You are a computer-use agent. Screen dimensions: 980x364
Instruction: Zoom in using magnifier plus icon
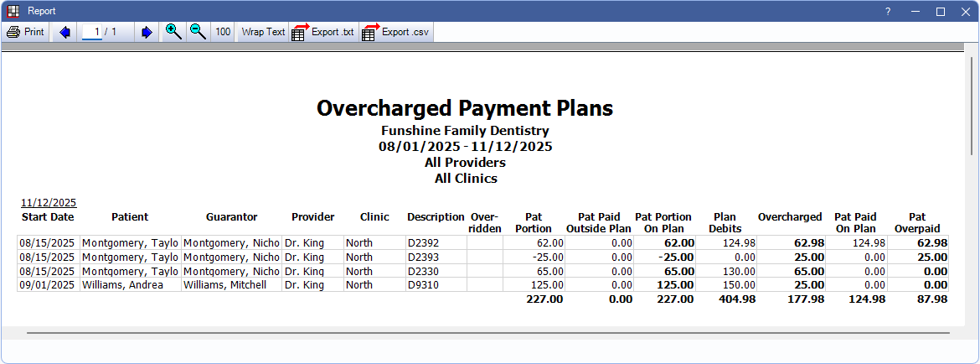173,32
